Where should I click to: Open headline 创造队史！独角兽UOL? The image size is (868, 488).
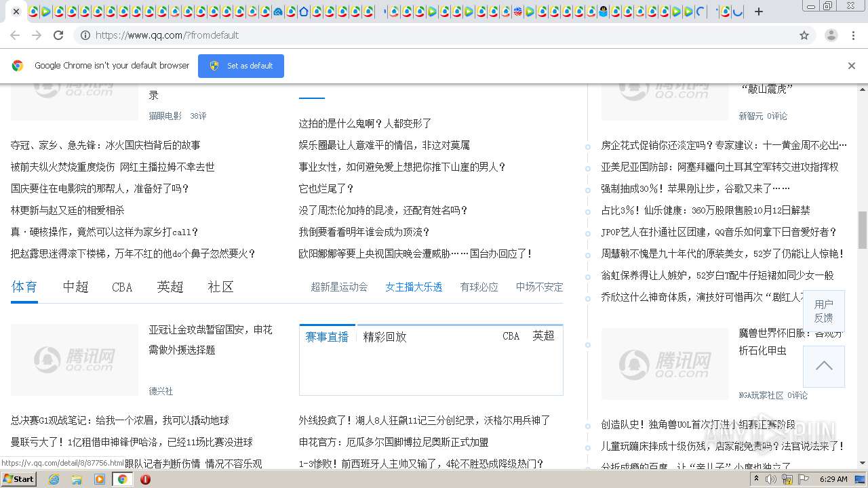click(x=698, y=424)
